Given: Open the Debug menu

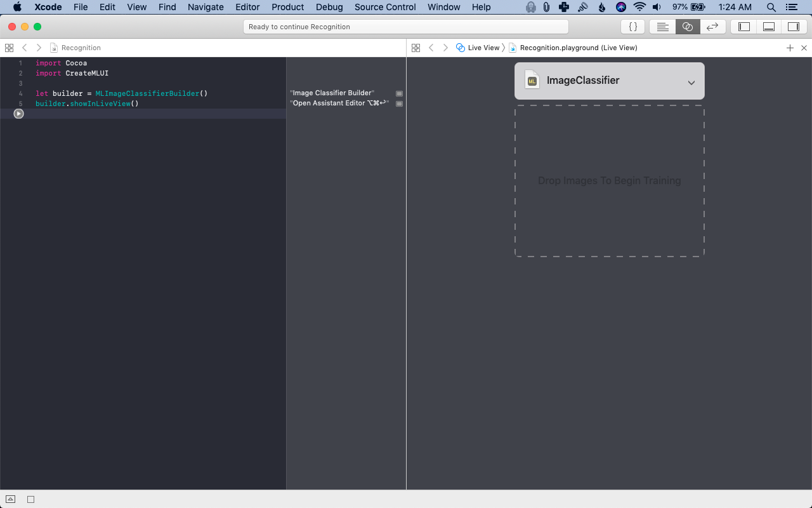Looking at the screenshot, I should 329,7.
